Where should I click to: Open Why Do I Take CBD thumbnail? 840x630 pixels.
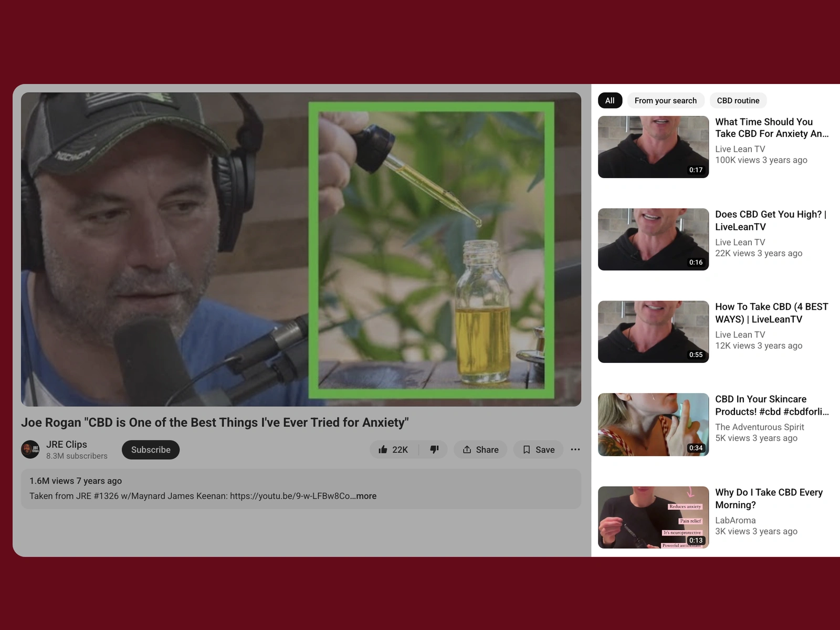pyautogui.click(x=653, y=518)
